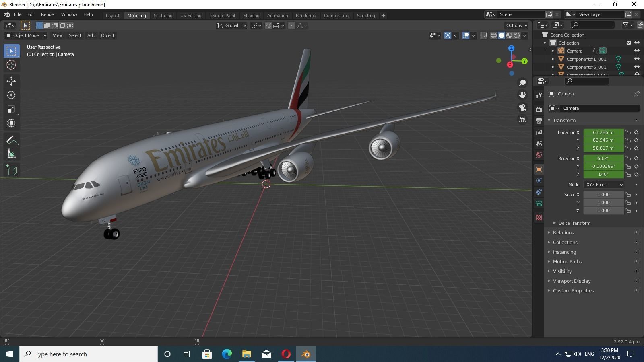The width and height of the screenshot is (644, 362).
Task: Hide Camera object in the outliner
Action: 637,51
